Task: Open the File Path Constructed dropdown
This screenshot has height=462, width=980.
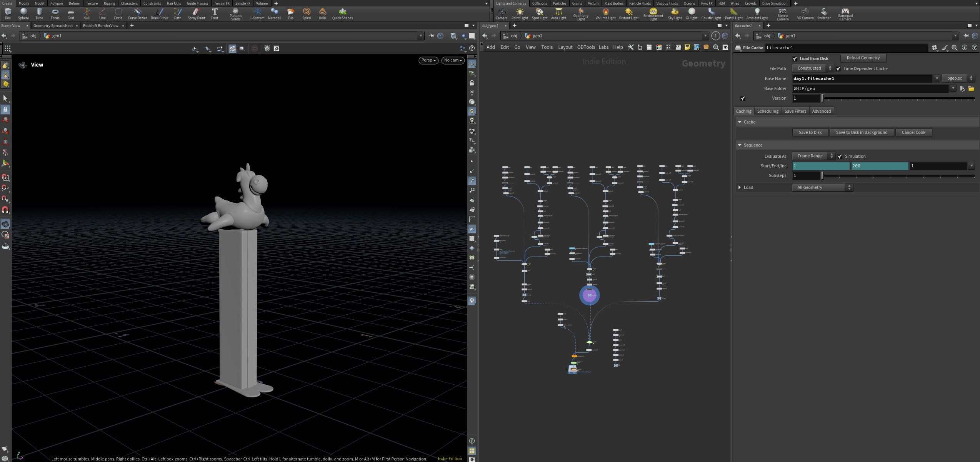Action: coord(813,68)
